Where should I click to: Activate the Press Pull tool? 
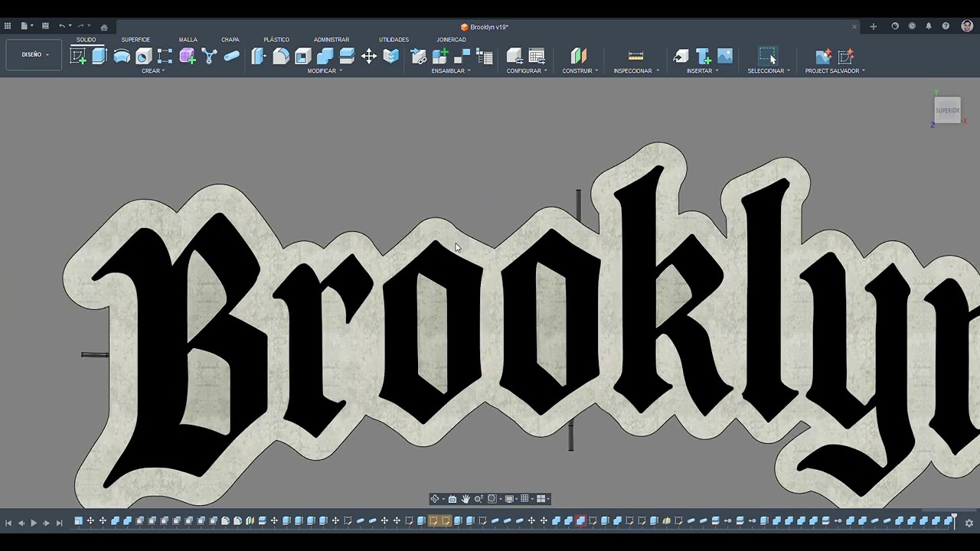pyautogui.click(x=259, y=56)
